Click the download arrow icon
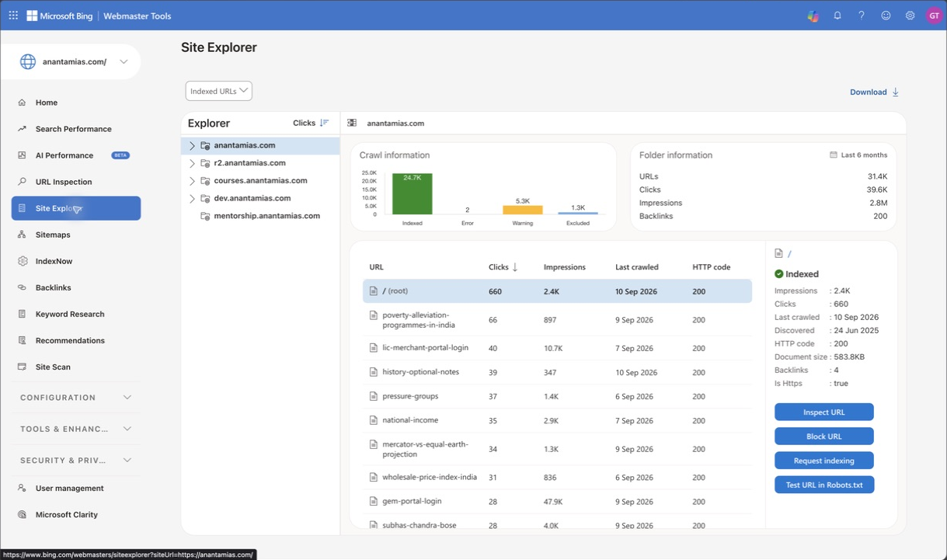 tap(895, 92)
